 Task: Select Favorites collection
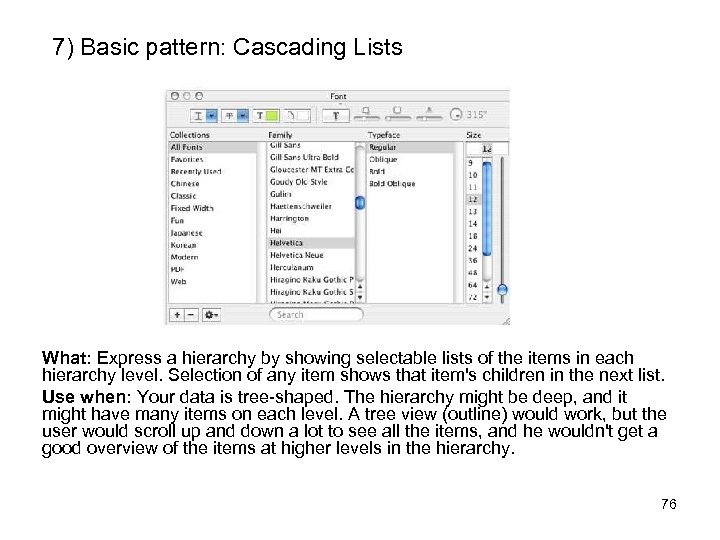click(213, 160)
